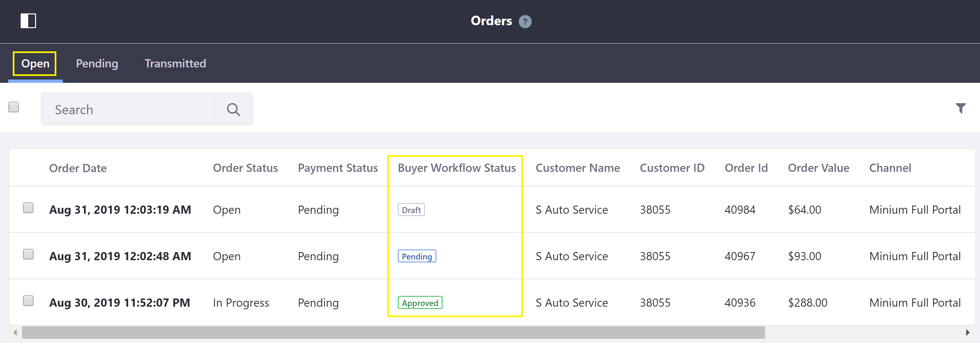Focus the Search input field
Image resolution: width=980 pixels, height=343 pixels.
[x=128, y=109]
